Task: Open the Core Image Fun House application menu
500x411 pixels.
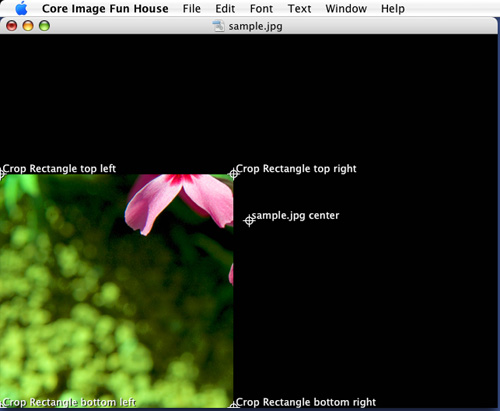Action: click(x=105, y=9)
